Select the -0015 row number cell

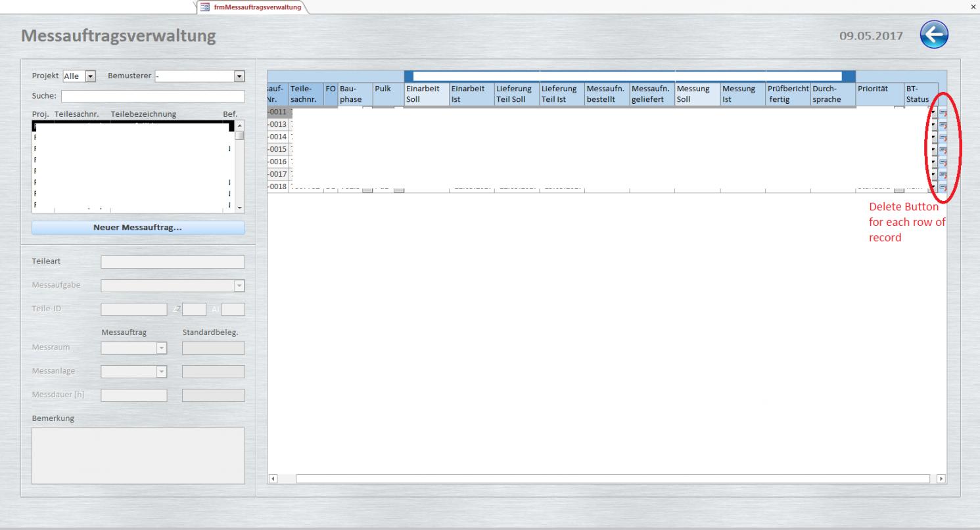pyautogui.click(x=277, y=150)
